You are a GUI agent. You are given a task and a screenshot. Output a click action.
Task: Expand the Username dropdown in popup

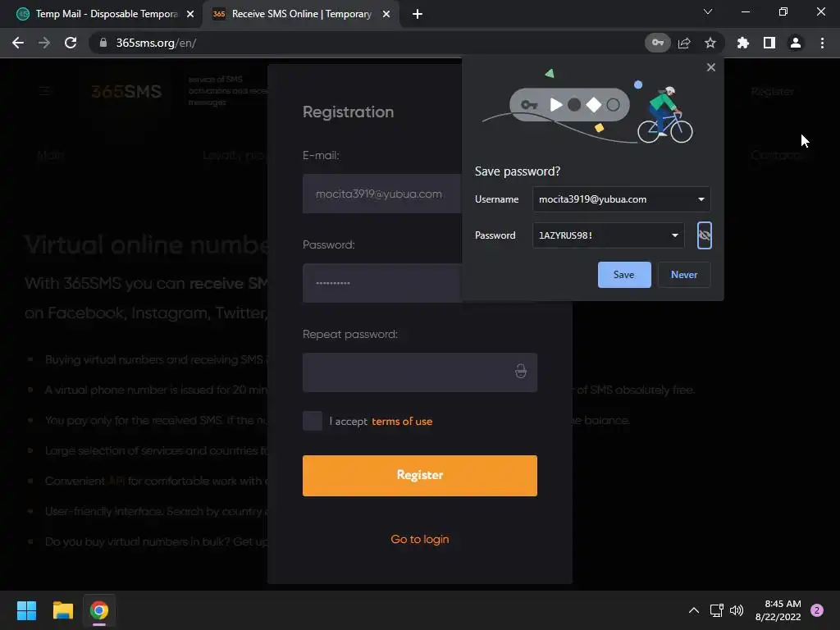(701, 199)
